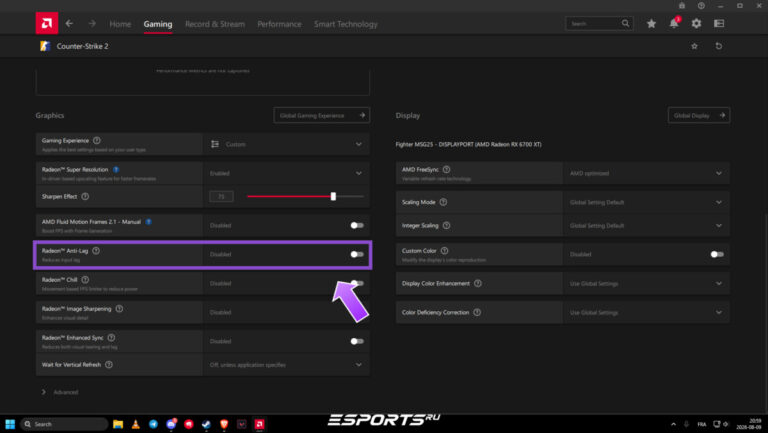This screenshot has height=433, width=768.
Task: Open Radeon Enhanced Sync help icon
Action: pyautogui.click(x=111, y=337)
